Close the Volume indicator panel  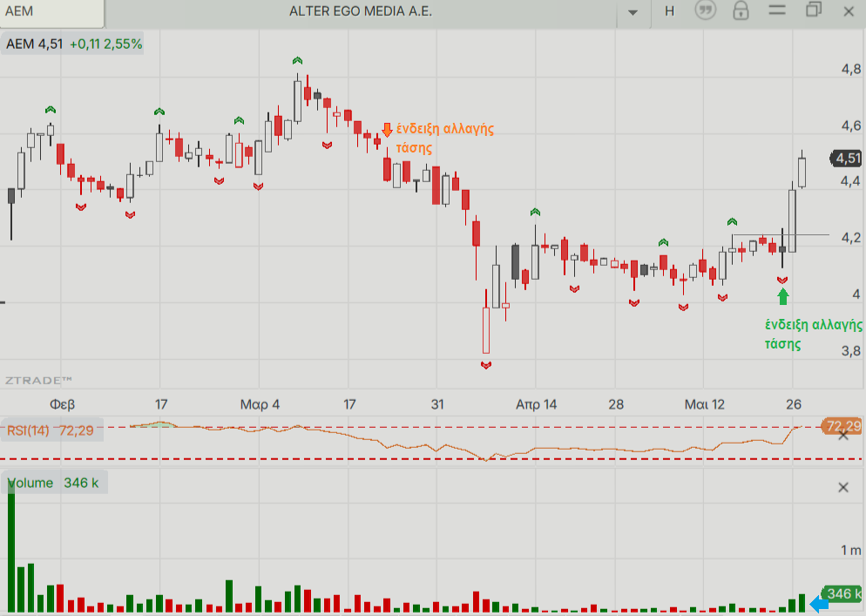click(x=843, y=487)
